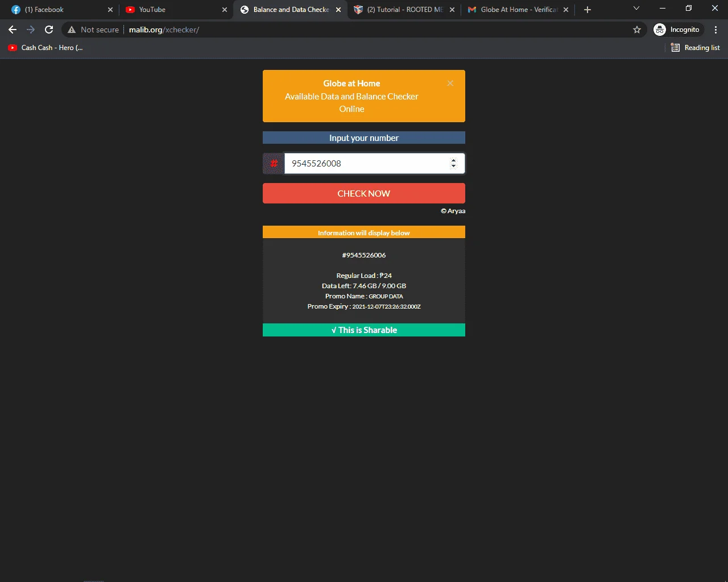
Task: Bookmark this page with the star icon
Action: (x=637, y=30)
